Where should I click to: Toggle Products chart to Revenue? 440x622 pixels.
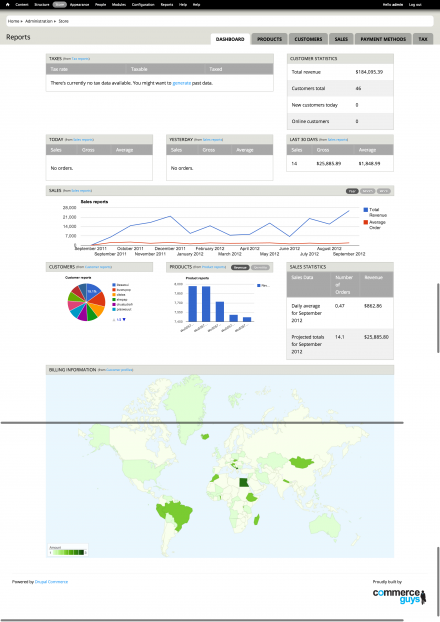tap(240, 267)
